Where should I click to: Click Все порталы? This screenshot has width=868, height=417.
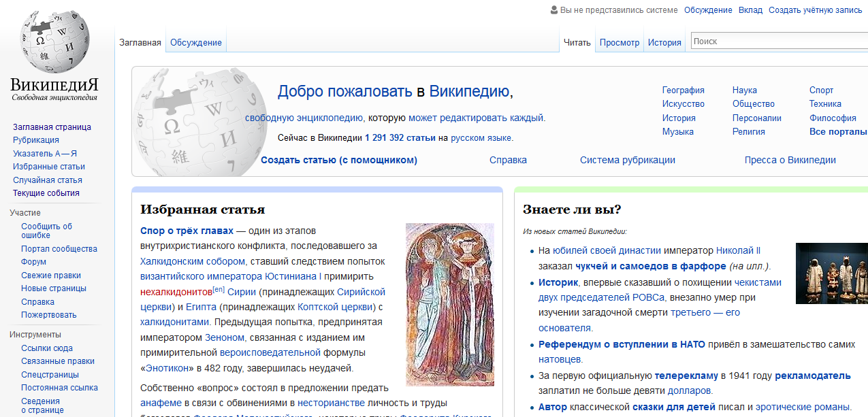[838, 132]
